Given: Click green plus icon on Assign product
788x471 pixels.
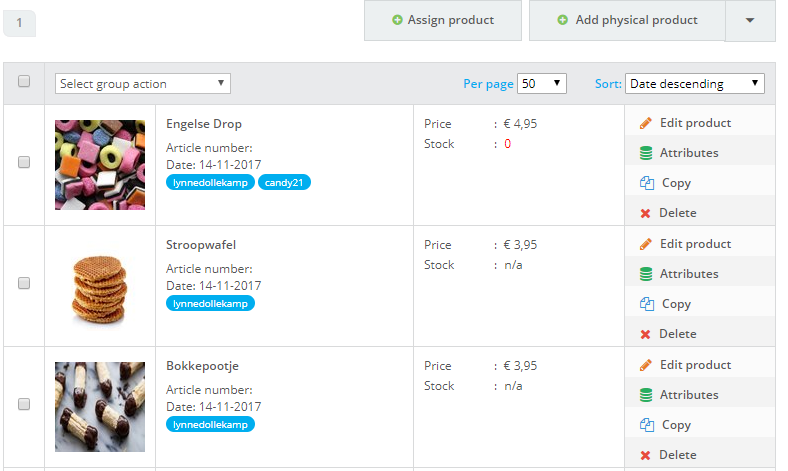Looking at the screenshot, I should (x=397, y=20).
